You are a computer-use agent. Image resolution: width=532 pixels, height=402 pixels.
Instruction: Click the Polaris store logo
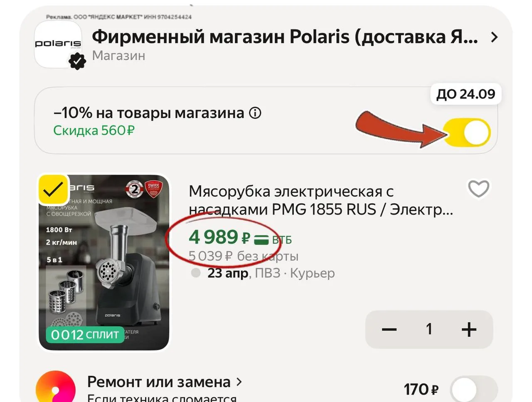pos(58,44)
